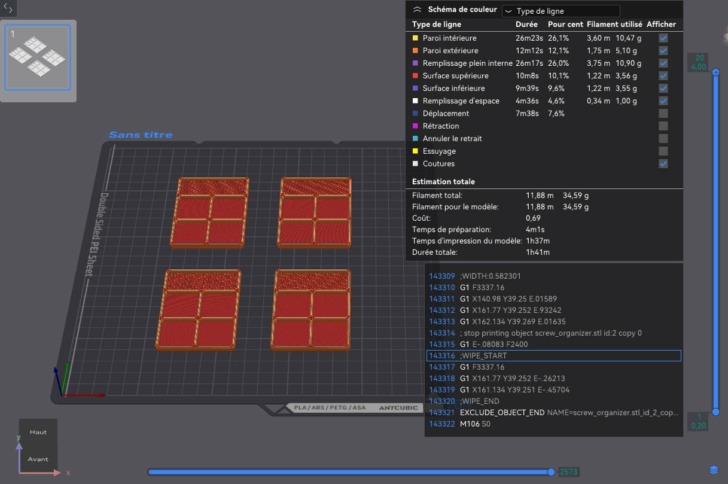Click the Paroi intérieure yellow color swatch
The image size is (728, 484).
click(415, 38)
